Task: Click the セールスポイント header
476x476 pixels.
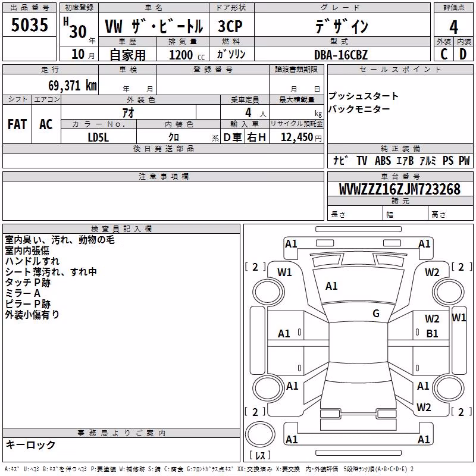Action: coord(400,69)
